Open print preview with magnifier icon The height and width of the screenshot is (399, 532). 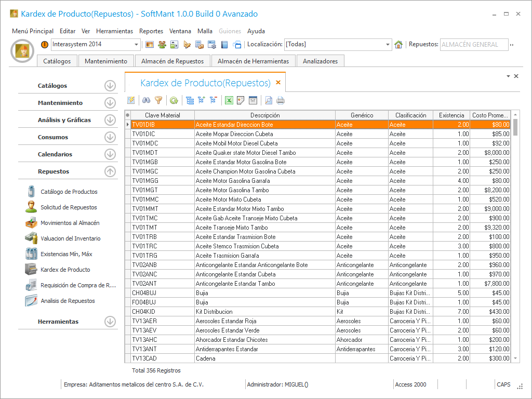(x=269, y=100)
